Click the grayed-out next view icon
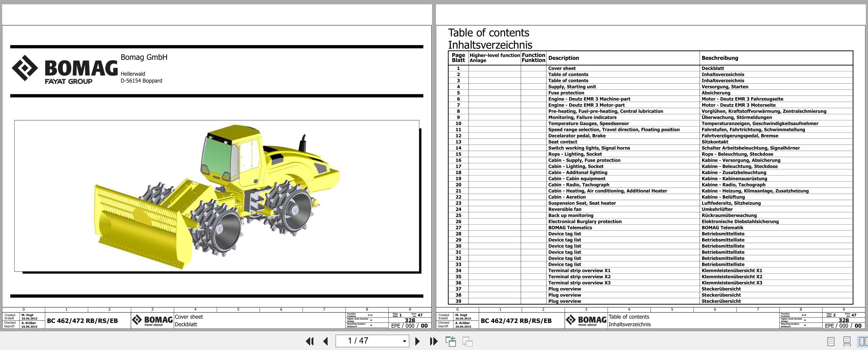 click(x=467, y=341)
